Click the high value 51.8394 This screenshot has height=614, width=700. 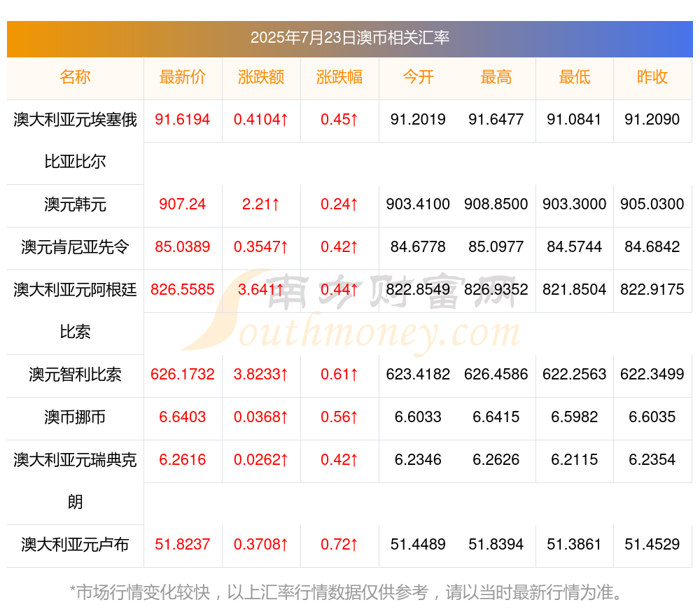(496, 545)
